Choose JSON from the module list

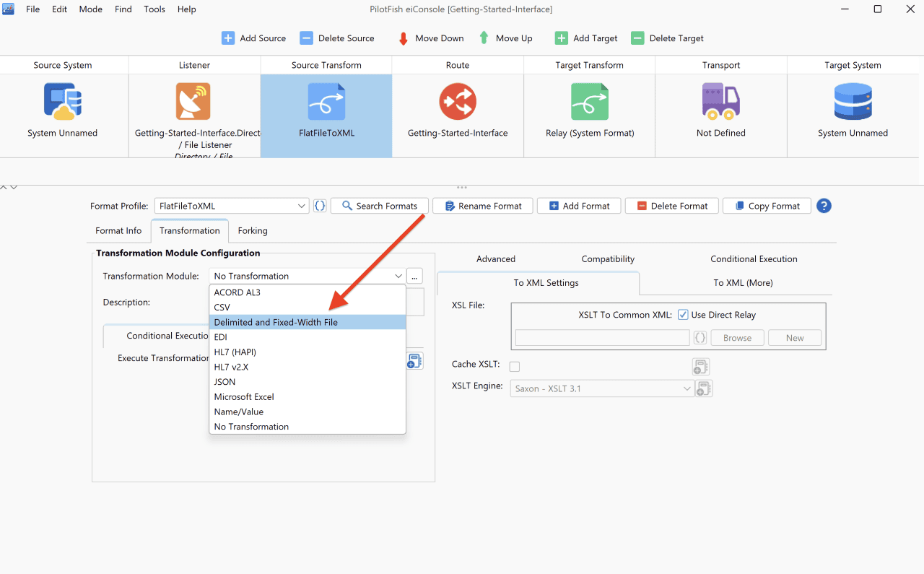(x=308, y=382)
